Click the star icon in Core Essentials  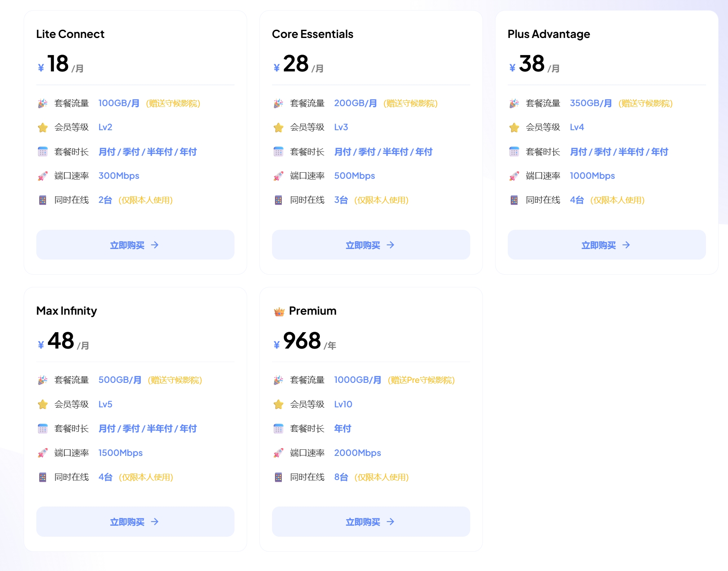point(279,128)
